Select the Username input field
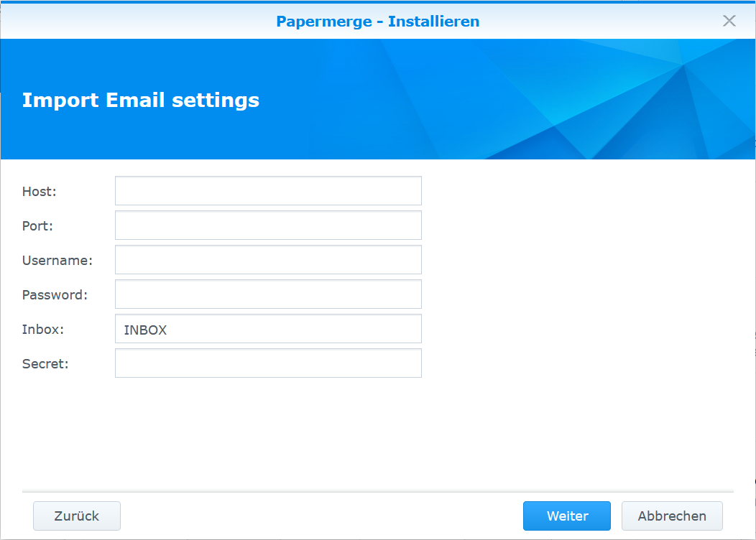 point(267,259)
